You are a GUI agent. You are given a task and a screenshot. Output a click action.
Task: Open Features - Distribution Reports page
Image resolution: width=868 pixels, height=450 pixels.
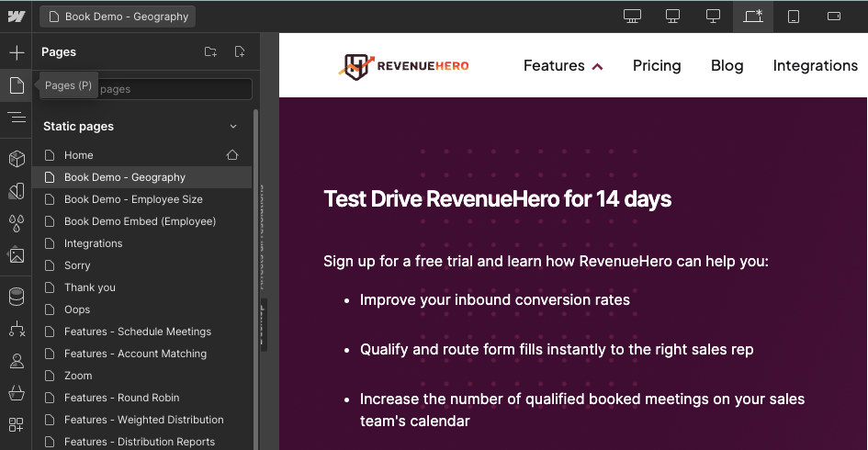click(141, 443)
